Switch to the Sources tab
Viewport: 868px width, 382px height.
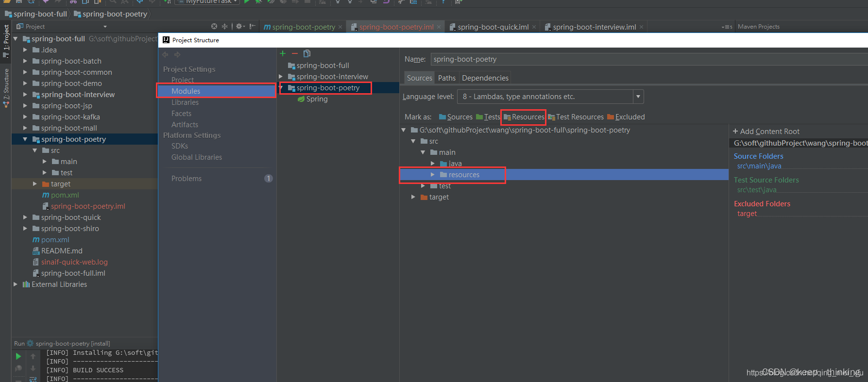coord(419,78)
